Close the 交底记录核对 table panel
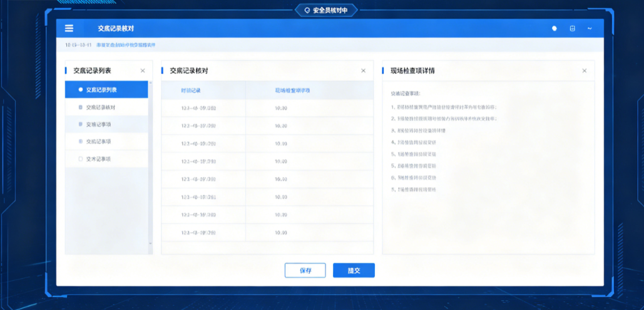This screenshot has width=644, height=310. coord(363,71)
